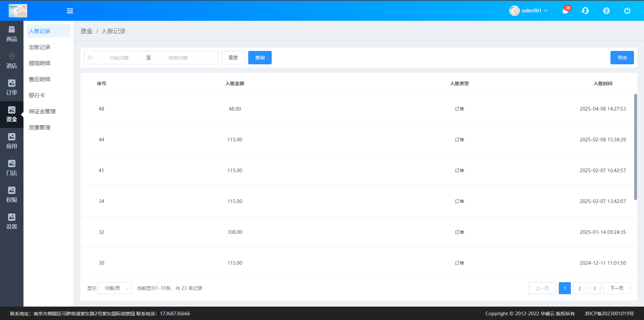644x320 pixels.
Task: Open the 提现明细 menu item
Action: [40, 63]
